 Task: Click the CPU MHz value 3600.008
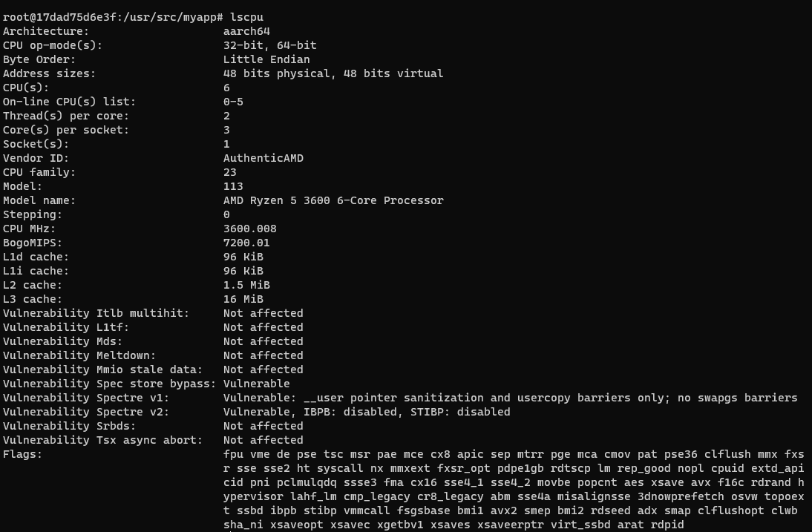coord(249,229)
